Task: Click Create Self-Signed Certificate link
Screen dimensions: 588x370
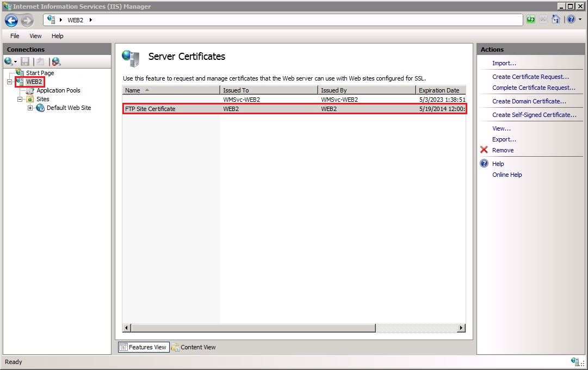Action: click(x=534, y=115)
